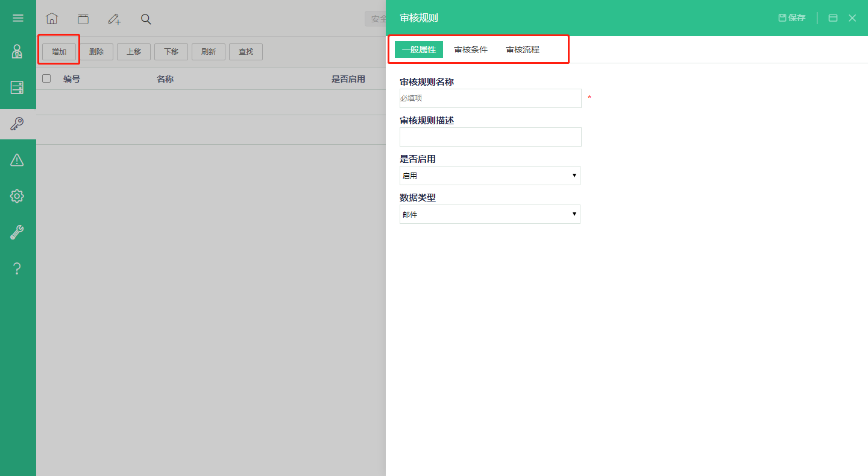868x476 pixels.
Task: Click the 刷新 button
Action: tap(209, 52)
